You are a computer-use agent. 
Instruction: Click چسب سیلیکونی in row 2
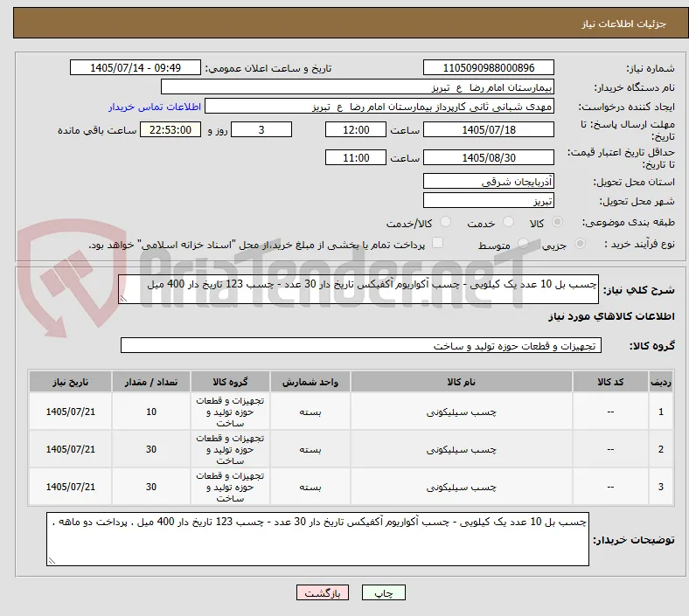coord(461,450)
